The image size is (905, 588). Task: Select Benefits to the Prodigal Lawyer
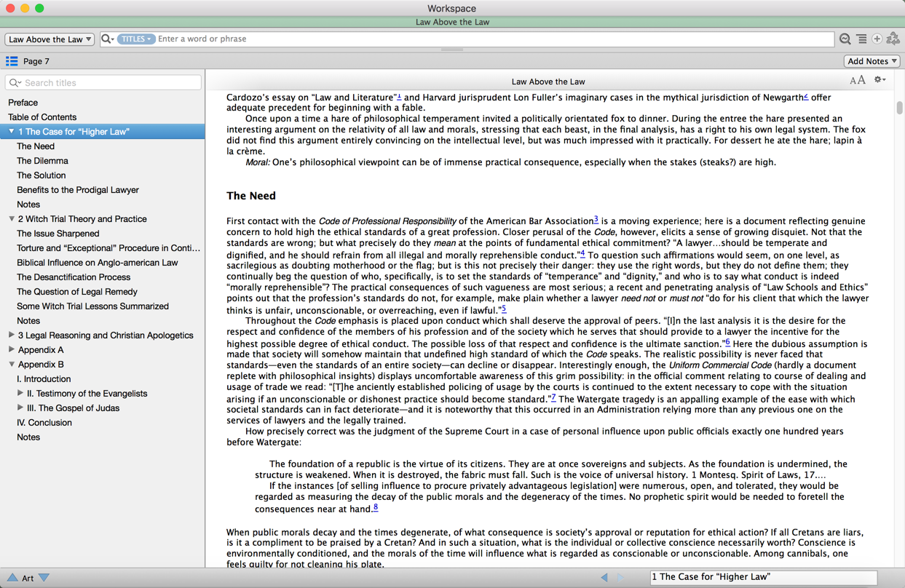(78, 190)
